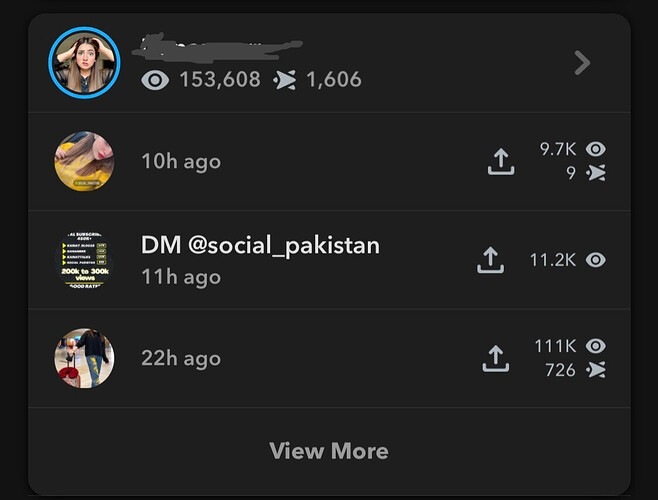Tap the blue-ringed profile avatar

click(x=84, y=63)
